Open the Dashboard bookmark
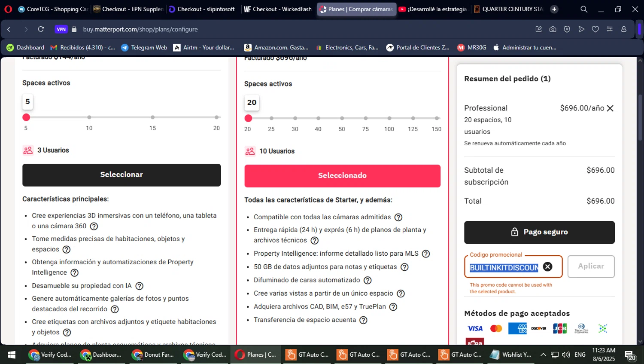 pyautogui.click(x=25, y=47)
